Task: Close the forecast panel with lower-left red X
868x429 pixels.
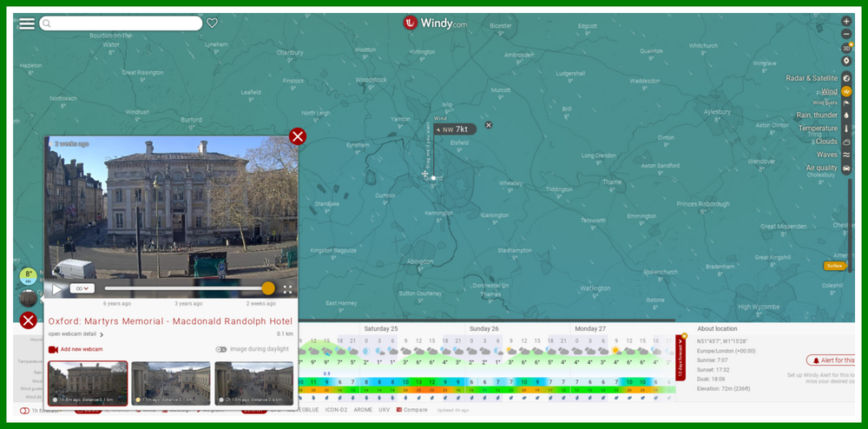Action: tap(29, 320)
